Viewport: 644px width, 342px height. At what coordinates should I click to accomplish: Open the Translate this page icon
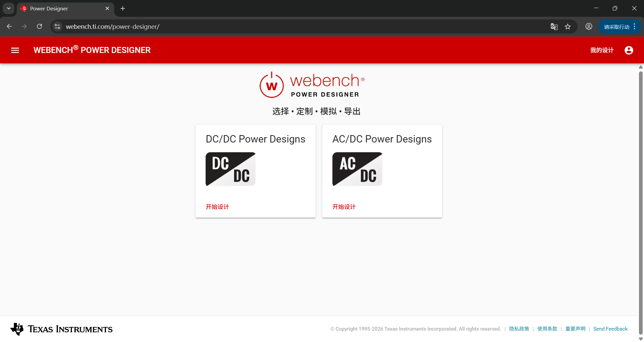coord(554,26)
